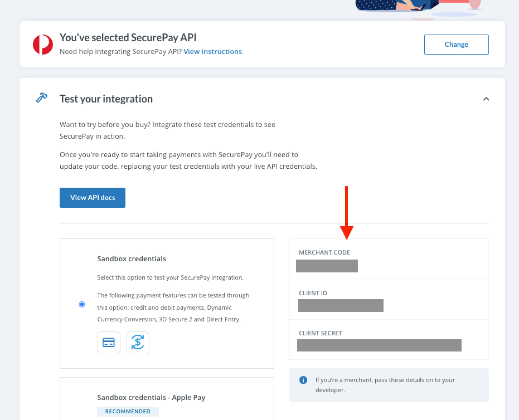Open the View API docs page

point(92,197)
